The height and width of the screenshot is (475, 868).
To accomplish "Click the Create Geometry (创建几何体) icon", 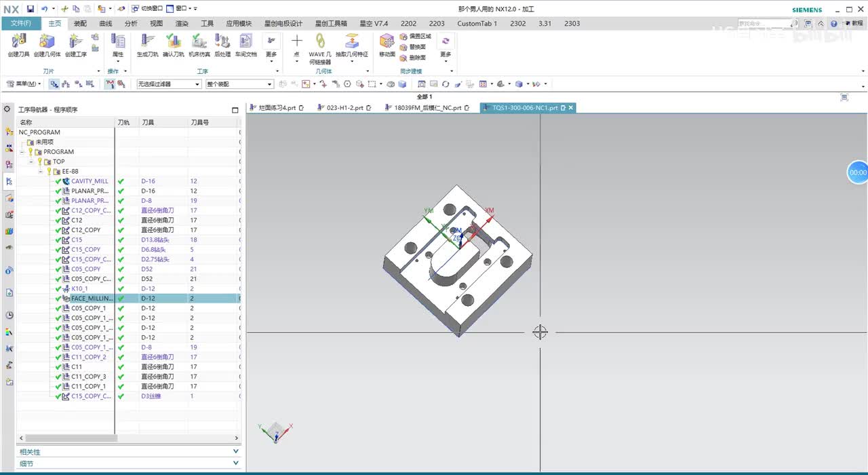I will tap(47, 42).
